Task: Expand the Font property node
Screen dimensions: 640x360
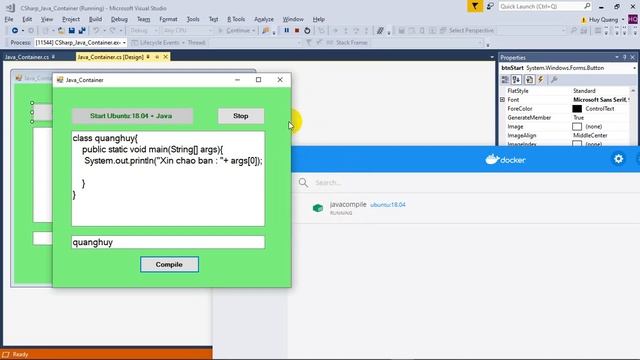Action: [503, 100]
